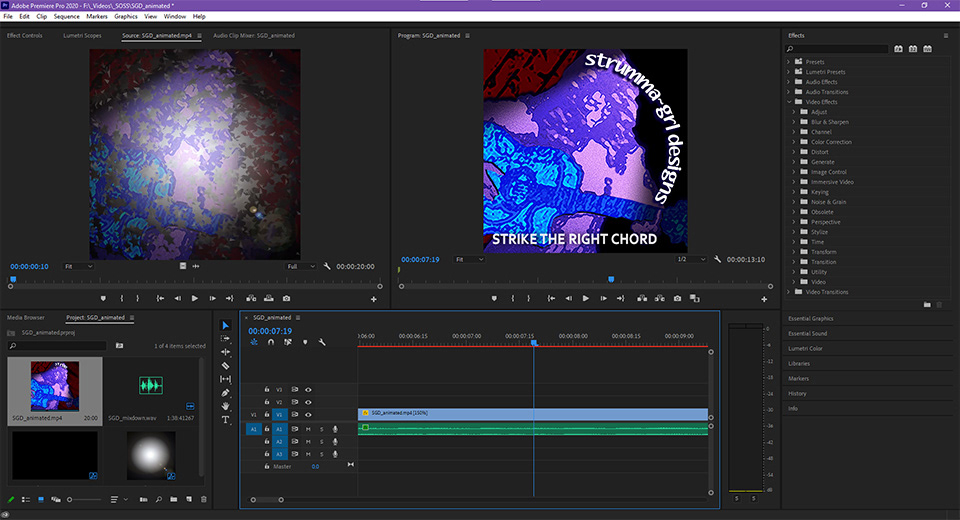Play the Source monitor clip
This screenshot has width=960, height=520.
pyautogui.click(x=195, y=298)
